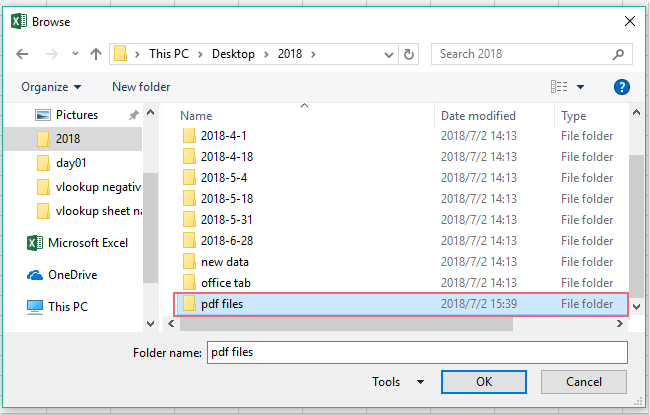
Task: Click the Help question mark icon
Action: point(622,88)
